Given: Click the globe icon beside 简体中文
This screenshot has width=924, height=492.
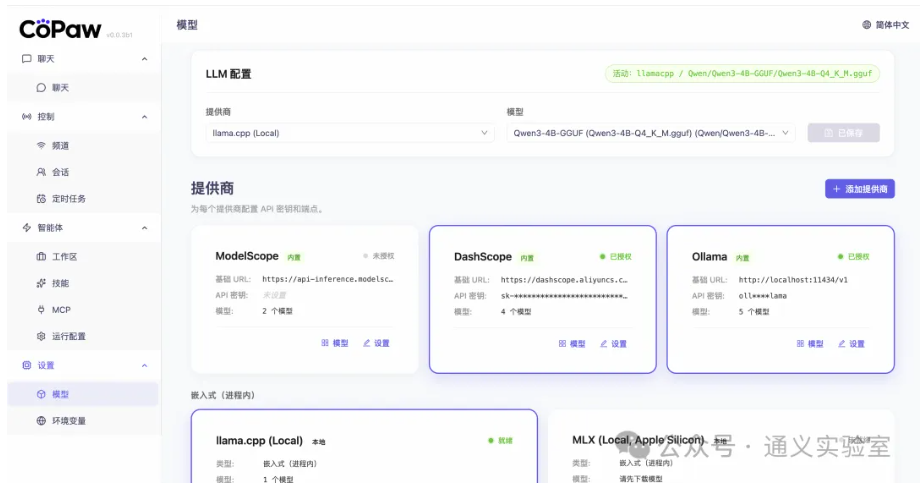Looking at the screenshot, I should [x=867, y=25].
